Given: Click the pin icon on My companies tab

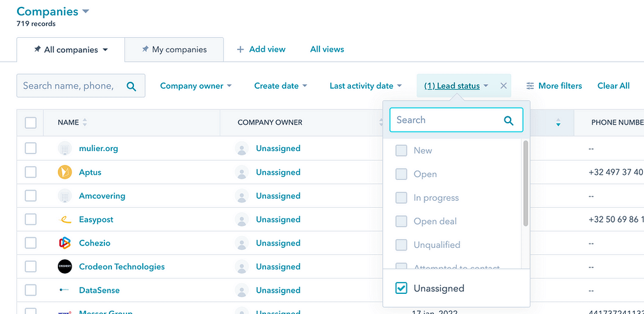Looking at the screenshot, I should pos(145,49).
